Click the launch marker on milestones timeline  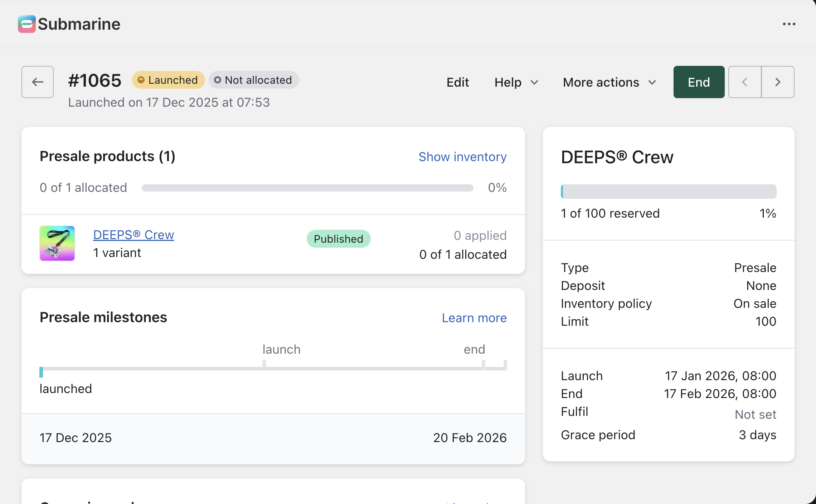tap(264, 364)
